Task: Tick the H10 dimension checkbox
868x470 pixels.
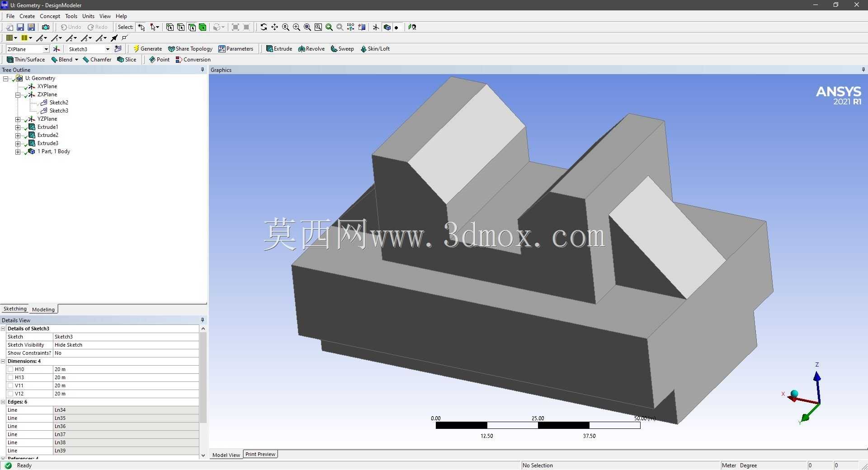Action: tap(10, 369)
